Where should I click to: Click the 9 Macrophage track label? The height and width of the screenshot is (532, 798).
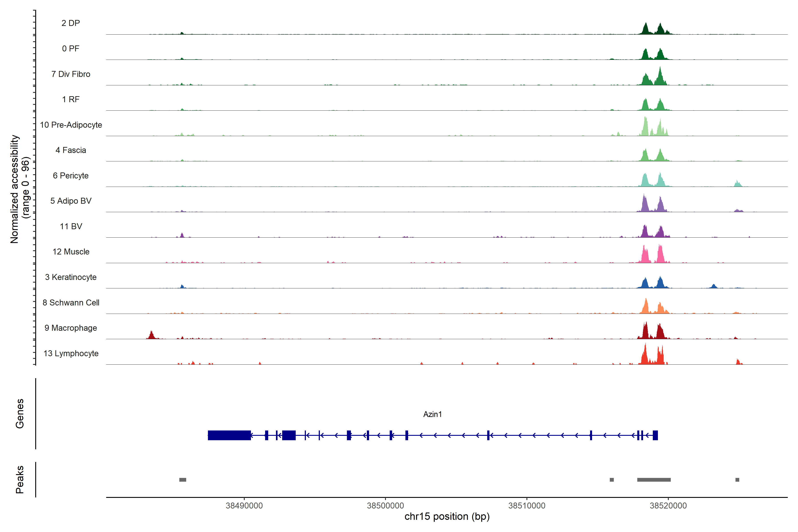pyautogui.click(x=70, y=328)
